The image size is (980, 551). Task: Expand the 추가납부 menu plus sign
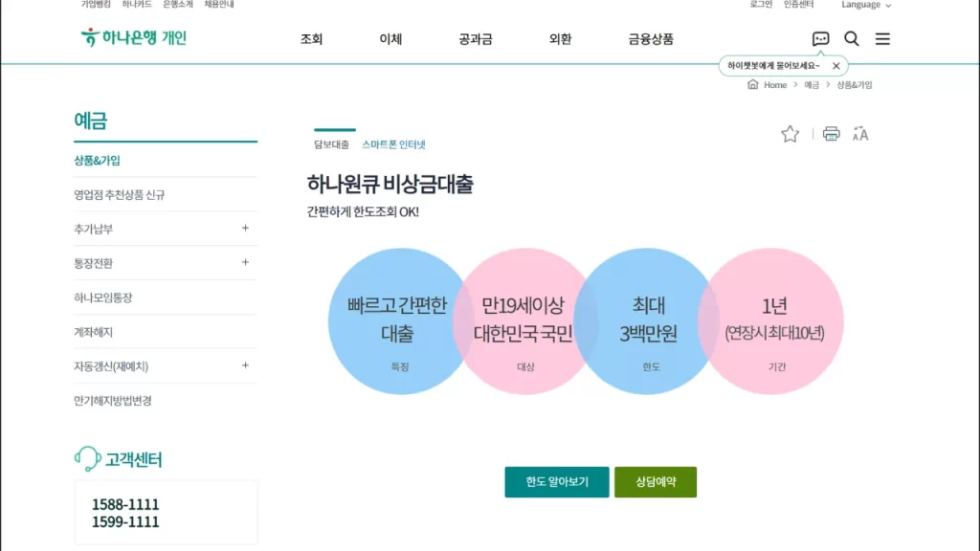tap(245, 229)
